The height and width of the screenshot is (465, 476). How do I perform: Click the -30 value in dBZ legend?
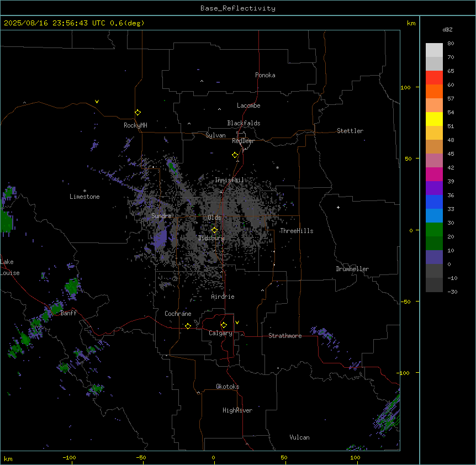tap(452, 292)
